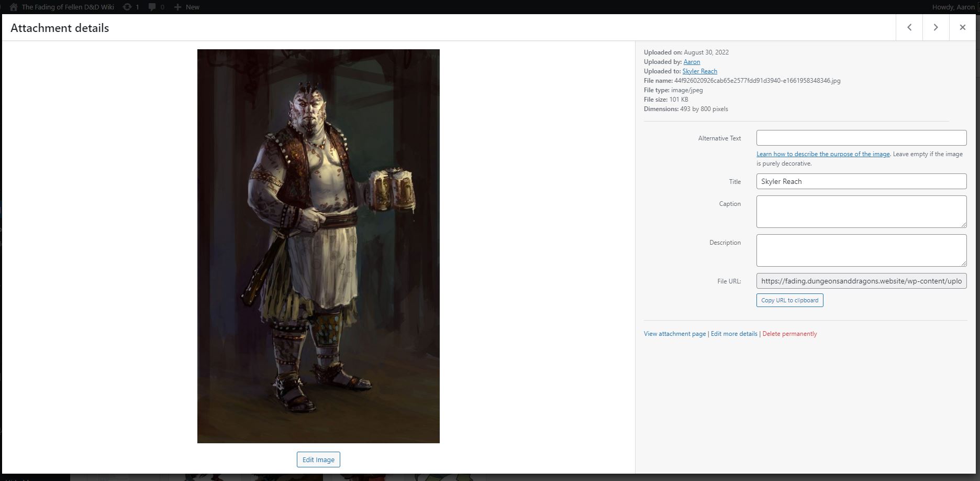Open the Skyler Reach uploaded-to link
Viewport: 980px width, 481px height.
699,71
